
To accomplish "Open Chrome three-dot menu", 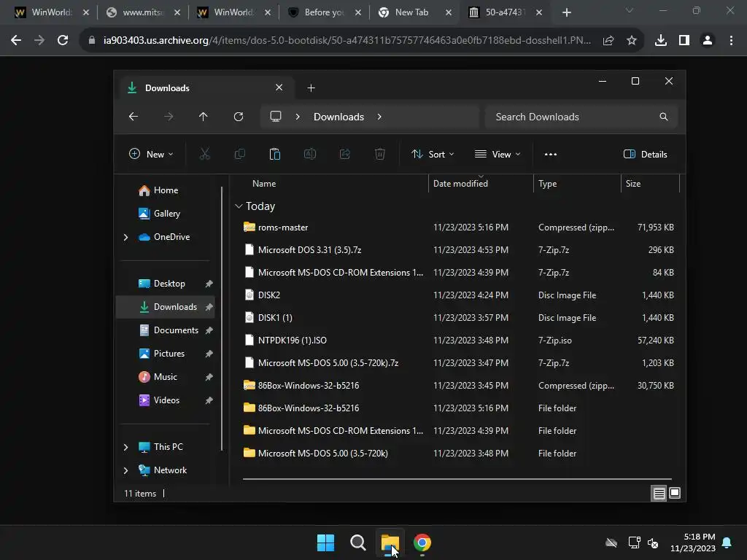I will (731, 41).
